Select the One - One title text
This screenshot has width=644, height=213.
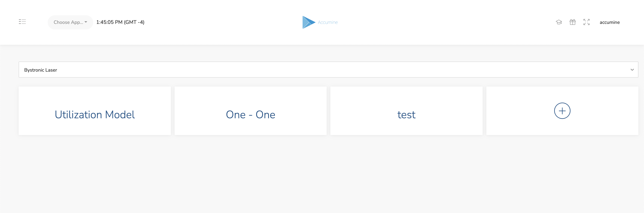coord(250,115)
